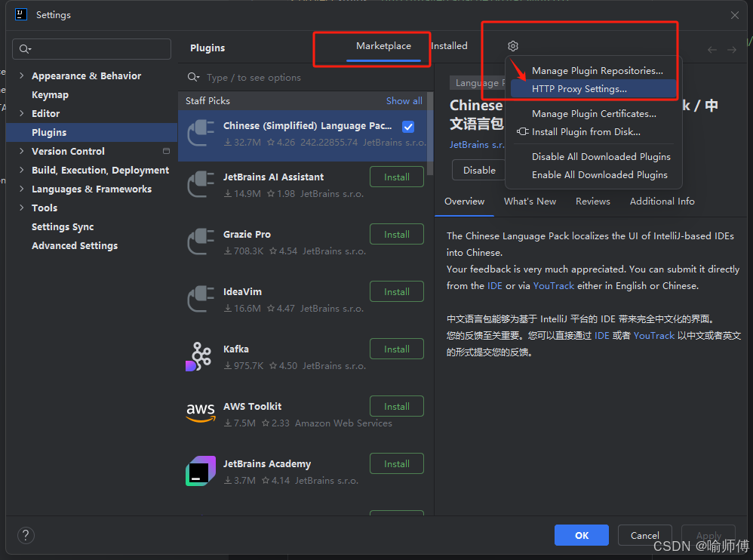Click the Staff Picks heading
This screenshot has width=753, height=560.
click(207, 101)
